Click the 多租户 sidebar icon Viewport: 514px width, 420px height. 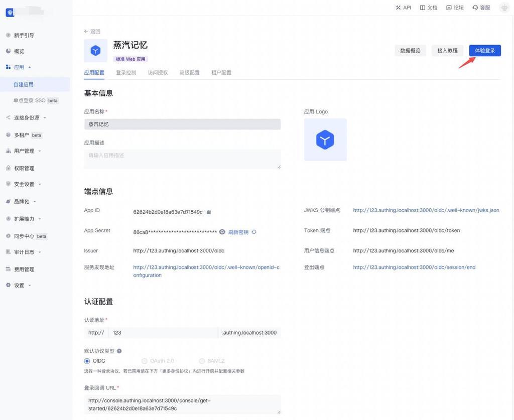[8, 134]
